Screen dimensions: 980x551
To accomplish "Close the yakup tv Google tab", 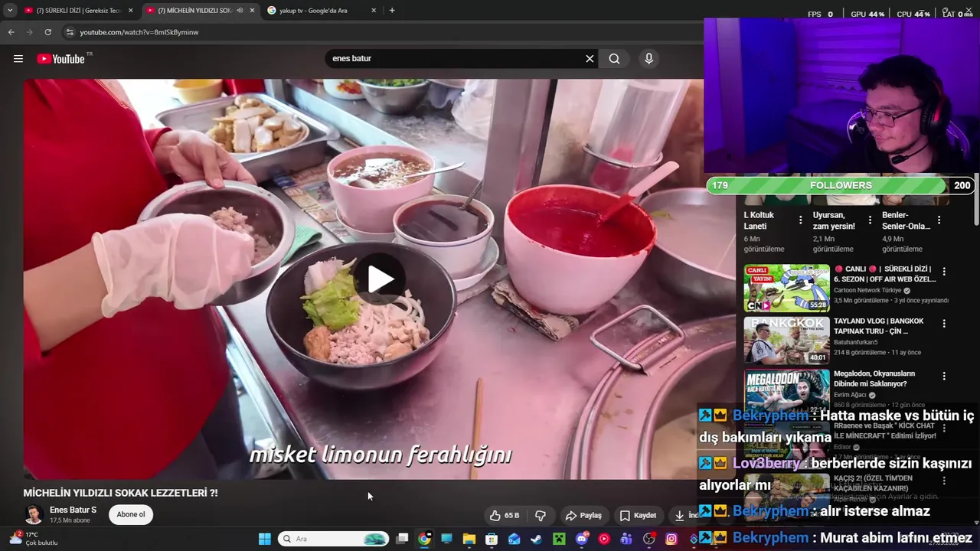I will click(374, 11).
